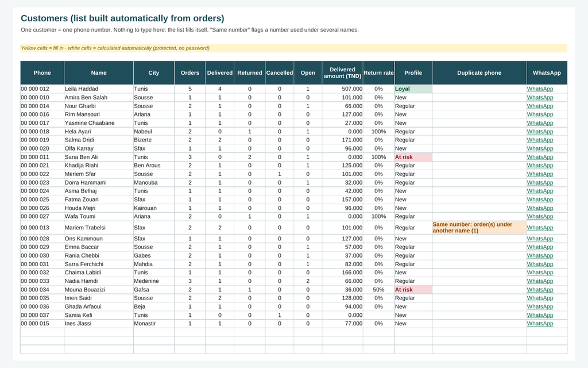Follow the WhatsApp link for Sana Ben Ali

click(x=540, y=157)
